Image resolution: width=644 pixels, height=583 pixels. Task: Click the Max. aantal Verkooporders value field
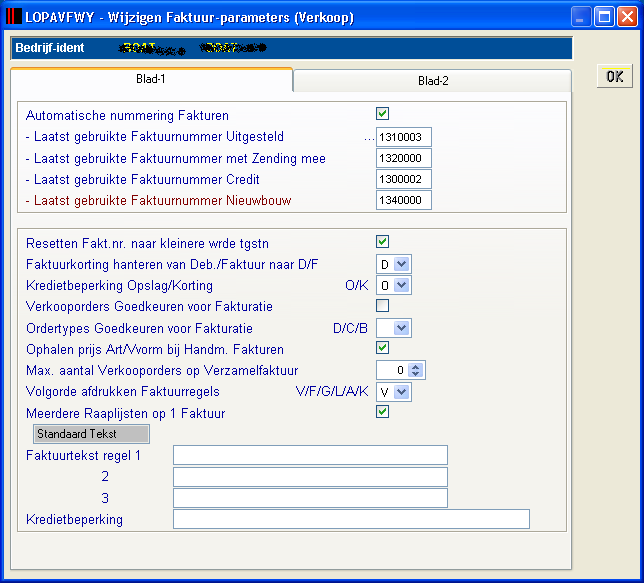tap(393, 370)
